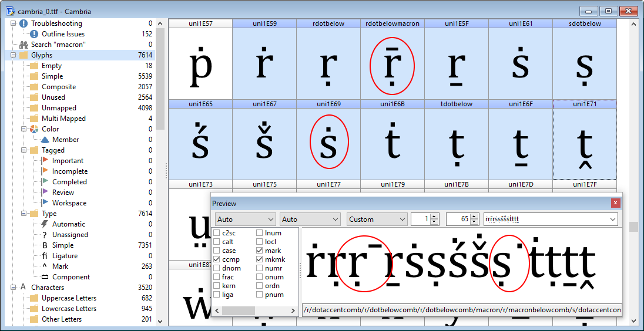Viewport: 644px width, 331px height.
Task: Select the tdotbelow glyph cell
Action: [x=457, y=140]
